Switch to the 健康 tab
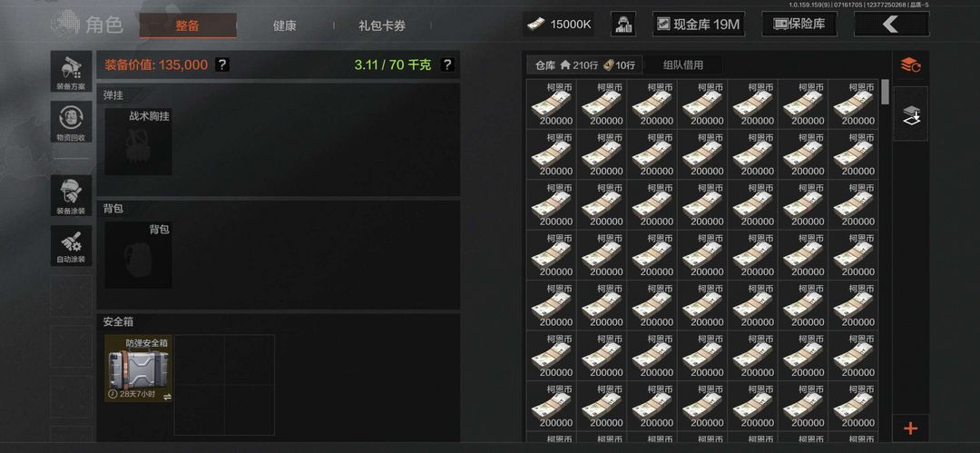The height and width of the screenshot is (453, 980). click(284, 25)
